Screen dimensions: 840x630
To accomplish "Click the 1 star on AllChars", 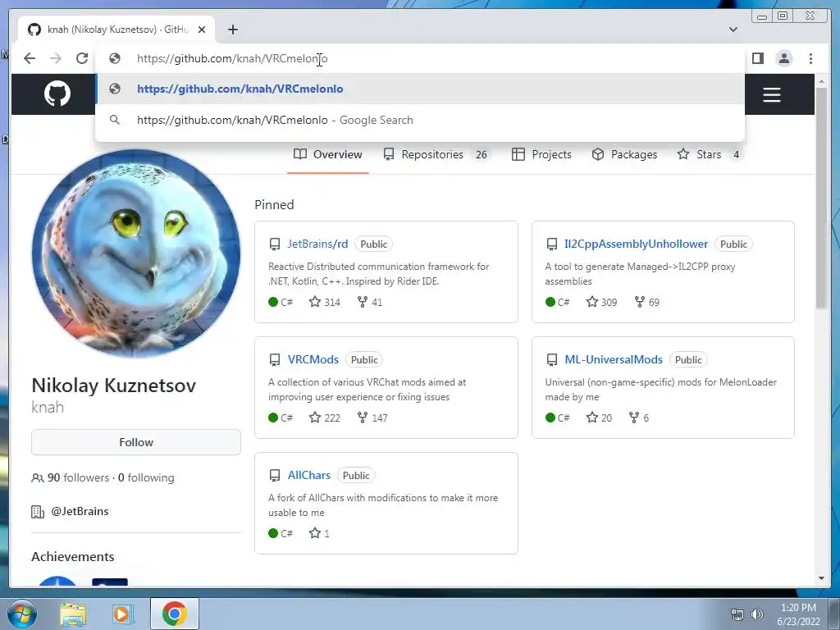I will tap(319, 533).
